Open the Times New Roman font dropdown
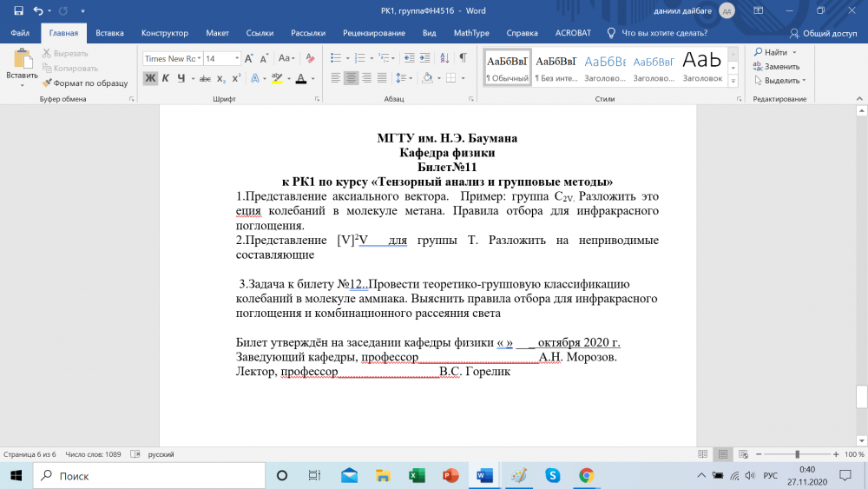This screenshot has height=489, width=868. click(201, 58)
